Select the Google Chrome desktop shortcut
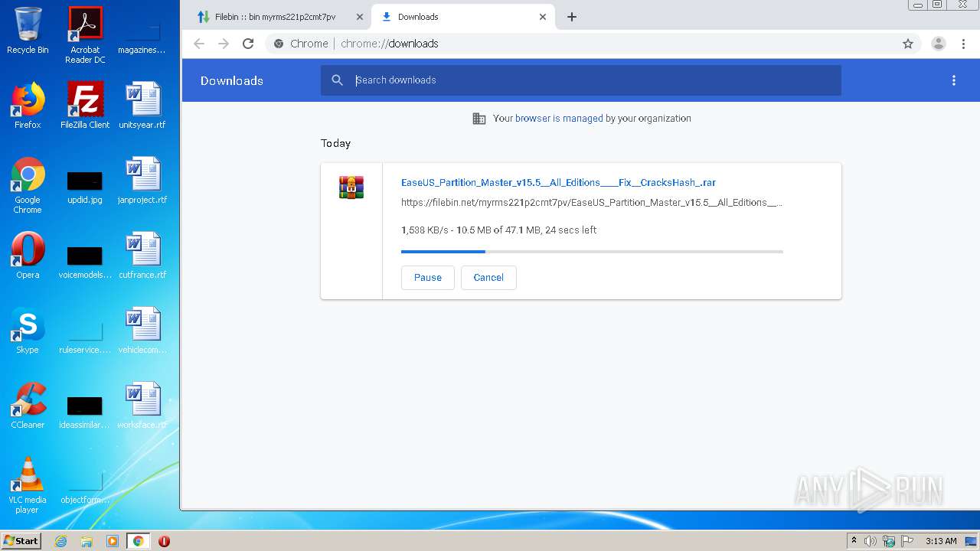980x551 pixels. pyautogui.click(x=28, y=185)
